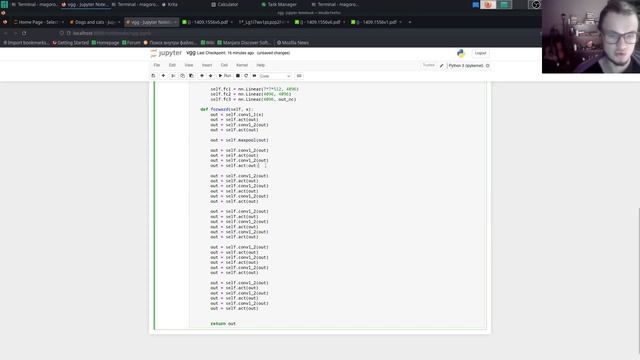Click the Jupyter logo
This screenshot has width=640, height=360.
click(x=166, y=53)
